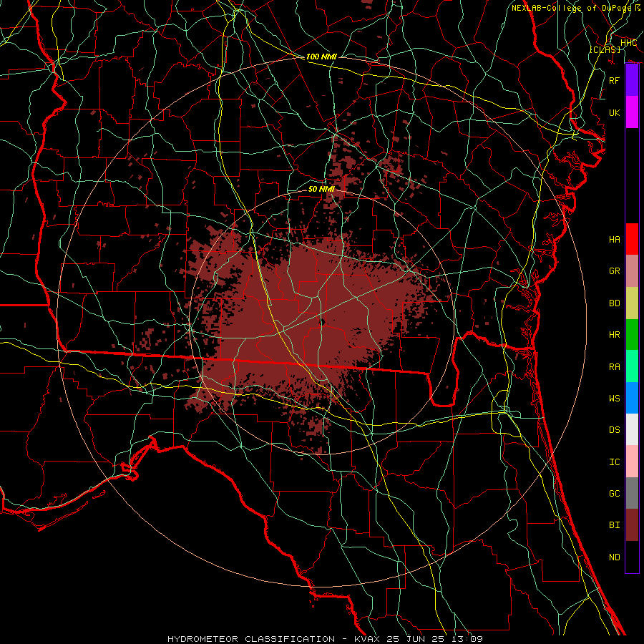Image resolution: width=644 pixels, height=644 pixels.
Task: Click the HA red legend swatch
Action: (632, 239)
